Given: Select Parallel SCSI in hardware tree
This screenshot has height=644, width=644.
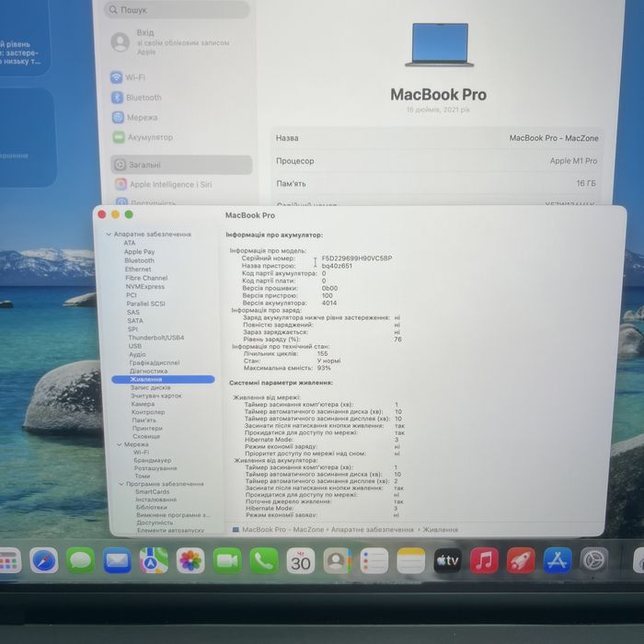Looking at the screenshot, I should coord(145,304).
